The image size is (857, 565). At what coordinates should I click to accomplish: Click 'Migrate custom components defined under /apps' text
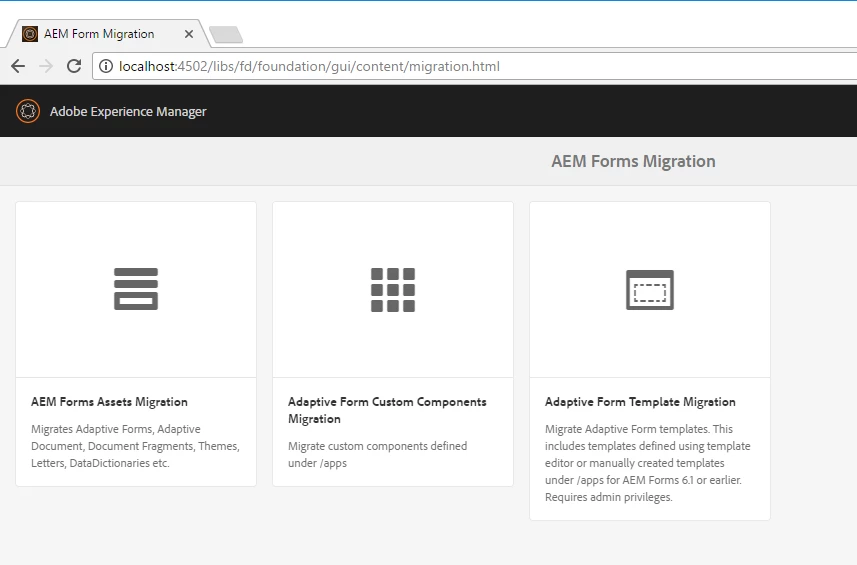(378, 454)
